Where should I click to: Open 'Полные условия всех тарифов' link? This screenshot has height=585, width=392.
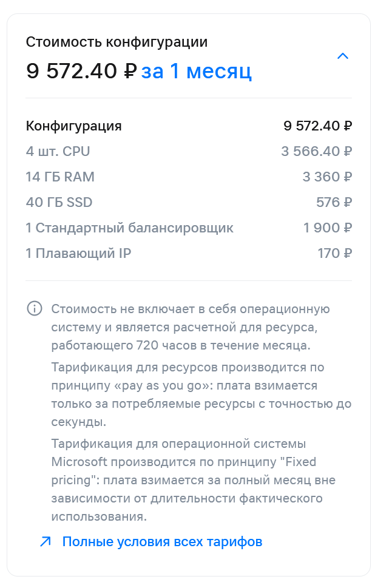(x=162, y=541)
